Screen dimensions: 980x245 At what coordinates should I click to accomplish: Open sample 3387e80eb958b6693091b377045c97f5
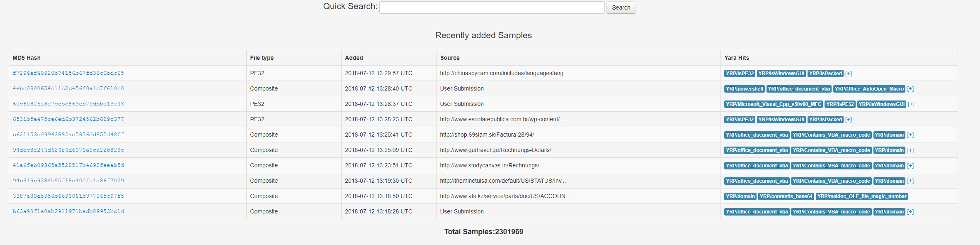[68, 196]
